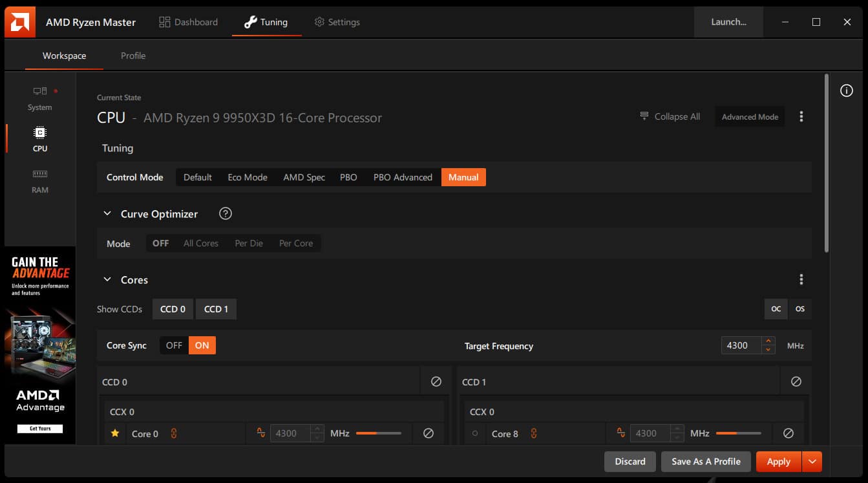Click the AMD Advantage ad image
Screen dimensions: 868x483
click(x=40, y=345)
